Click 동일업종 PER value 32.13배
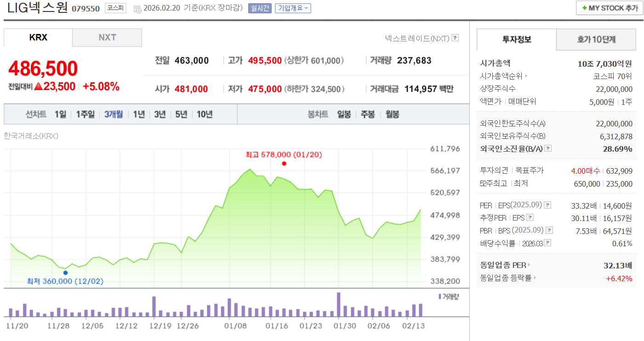 [x=618, y=265]
